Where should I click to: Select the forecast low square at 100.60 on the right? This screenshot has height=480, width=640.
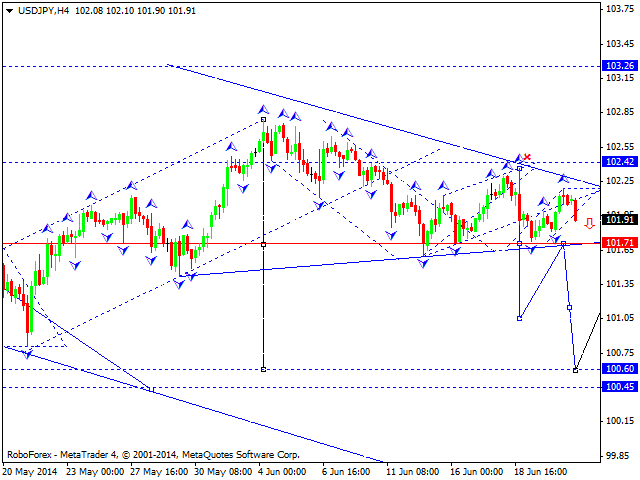(576, 370)
